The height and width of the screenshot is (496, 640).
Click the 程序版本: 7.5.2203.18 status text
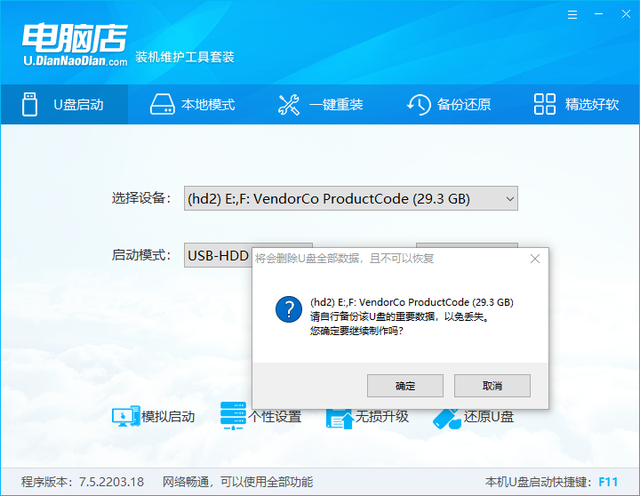click(x=82, y=482)
